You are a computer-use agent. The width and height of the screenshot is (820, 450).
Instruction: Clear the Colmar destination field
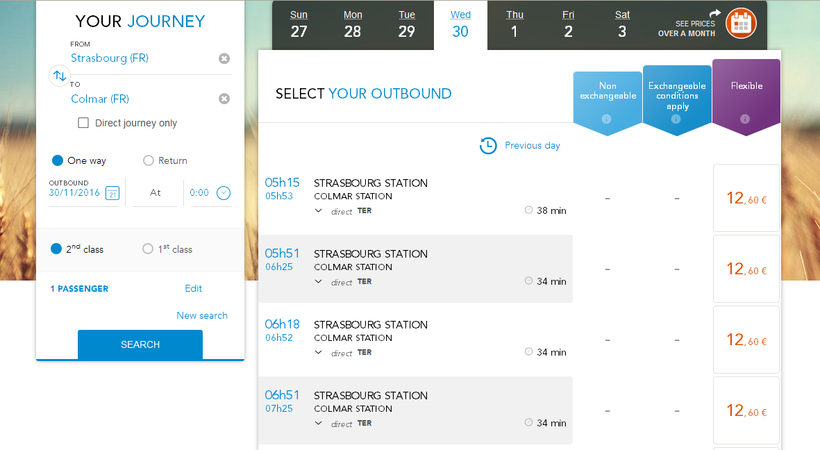coord(224,99)
